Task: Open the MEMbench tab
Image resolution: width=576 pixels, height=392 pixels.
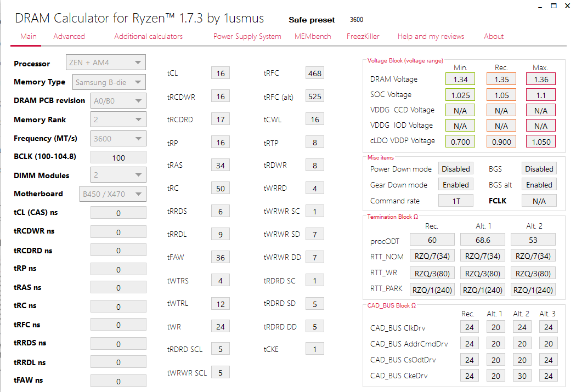Action: [x=313, y=36]
